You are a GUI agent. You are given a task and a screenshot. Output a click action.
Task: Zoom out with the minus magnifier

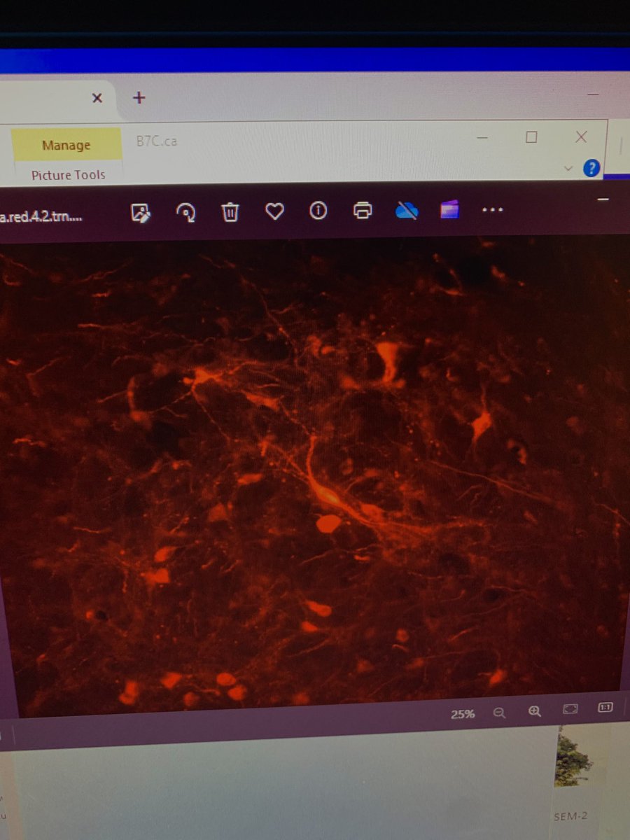pos(499,713)
